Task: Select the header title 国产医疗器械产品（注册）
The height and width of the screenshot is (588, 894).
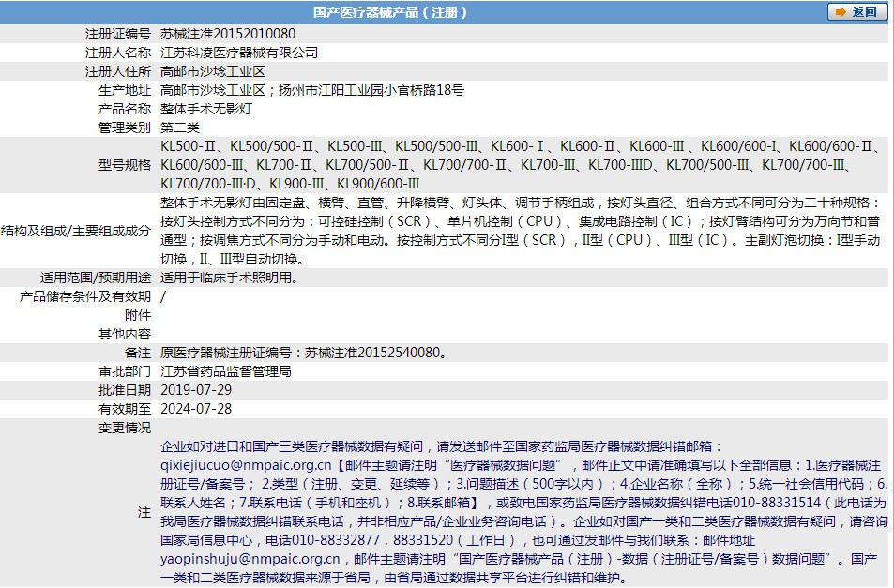Action: [390, 12]
